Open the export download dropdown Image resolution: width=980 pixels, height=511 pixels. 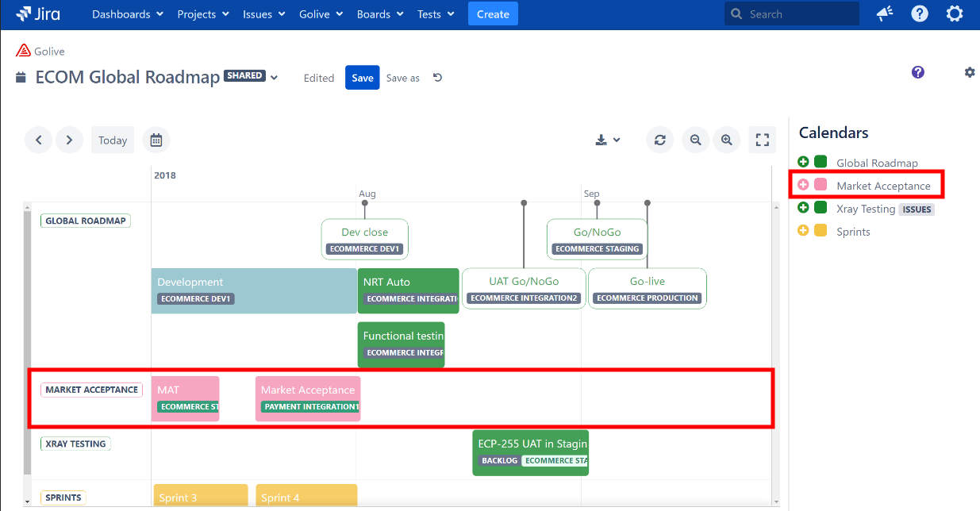tap(607, 140)
